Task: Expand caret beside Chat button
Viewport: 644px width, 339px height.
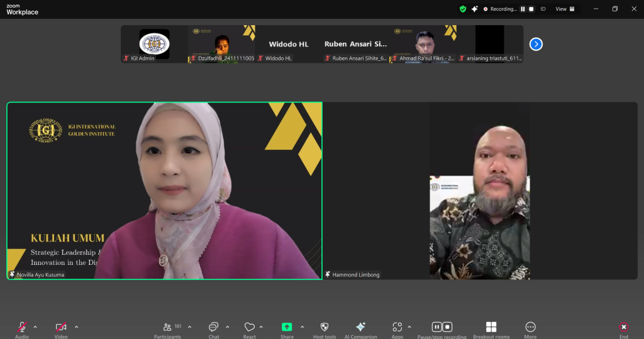Action: 228,327
